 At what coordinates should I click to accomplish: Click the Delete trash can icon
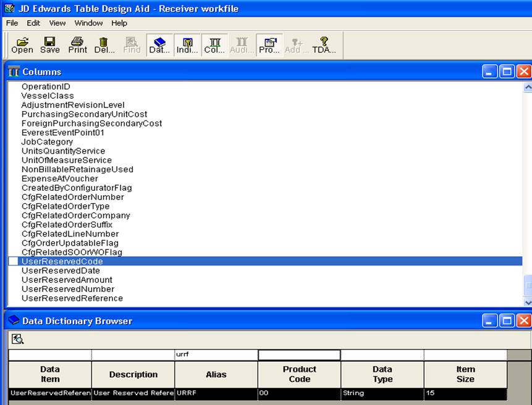coord(104,45)
